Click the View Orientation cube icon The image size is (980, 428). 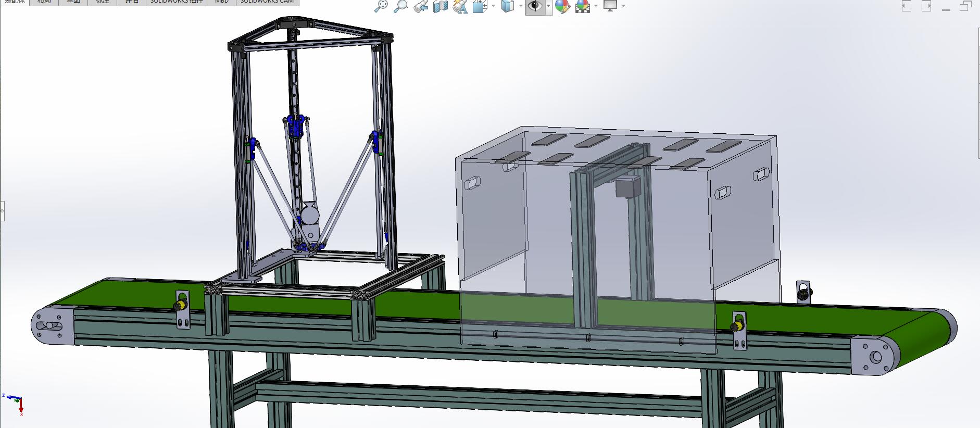[480, 6]
